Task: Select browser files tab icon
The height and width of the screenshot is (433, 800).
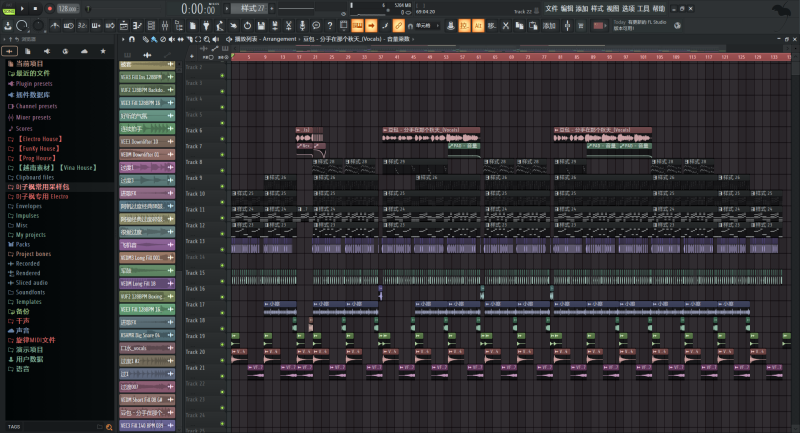Action: (x=28, y=51)
